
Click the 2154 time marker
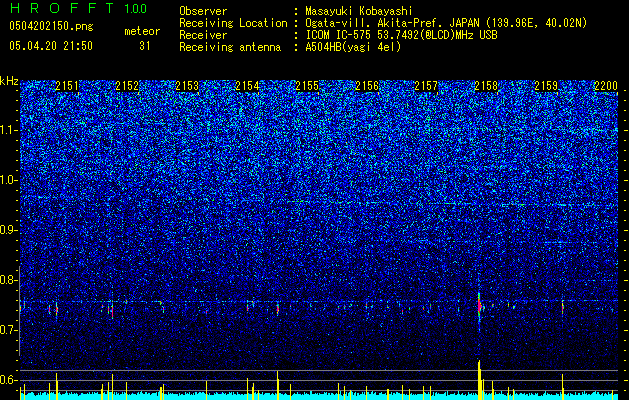(247, 86)
